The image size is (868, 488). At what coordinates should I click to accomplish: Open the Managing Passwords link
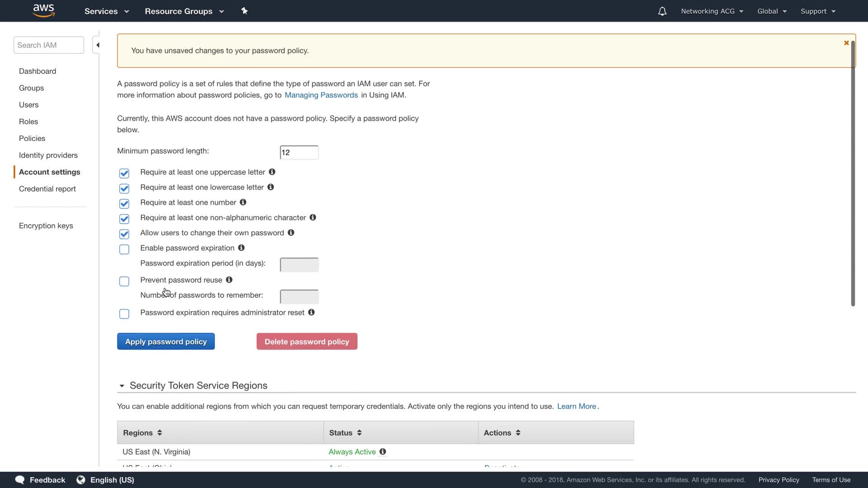pos(321,95)
